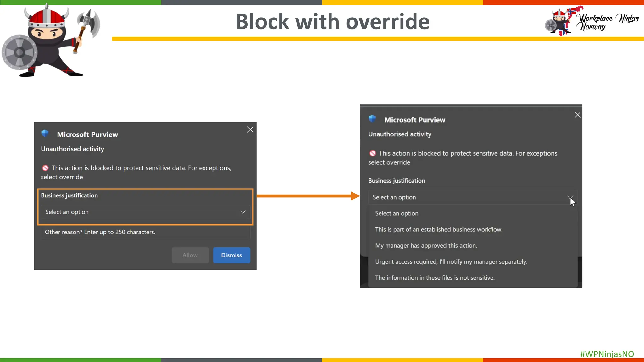644x362 pixels.
Task: Click the #WPNinjasNO hashtag text
Action: [607, 354]
